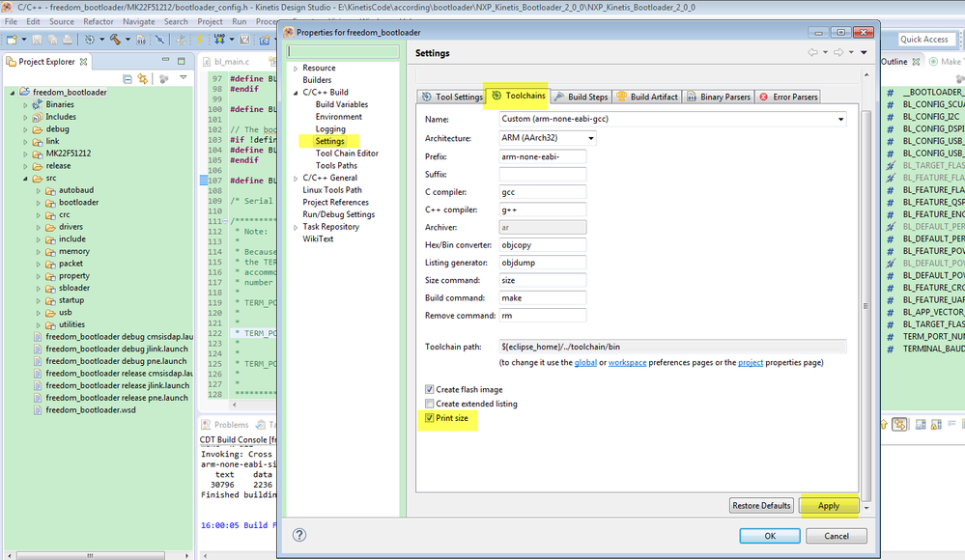Screen dimensions: 965x560
Task: Close the Outline view via X
Action: click(916, 62)
